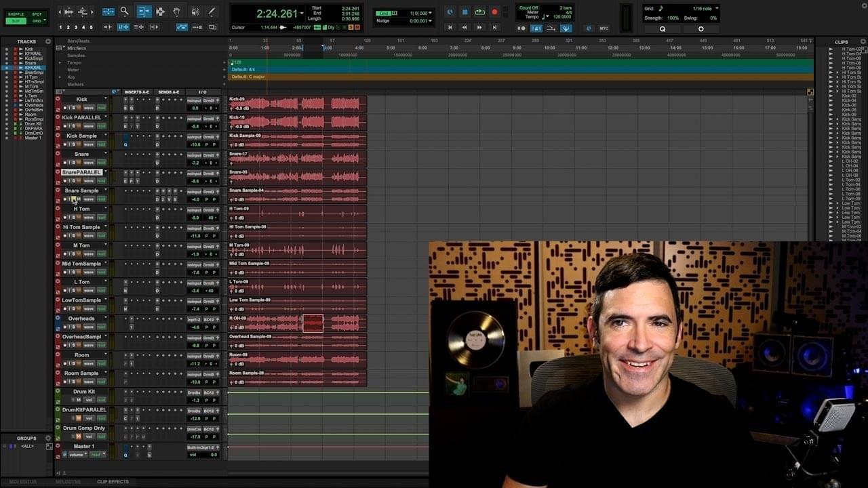Image resolution: width=868 pixels, height=488 pixels.
Task: Select the Zoomer tool
Action: tap(124, 12)
